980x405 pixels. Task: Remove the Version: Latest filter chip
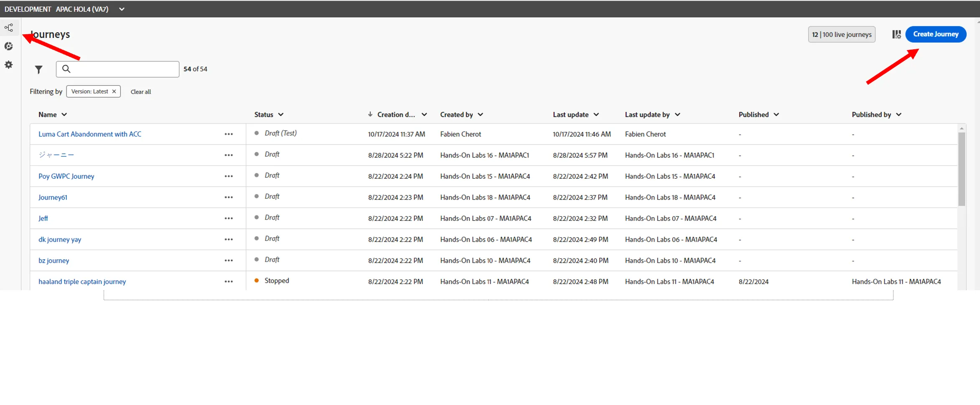pos(114,91)
